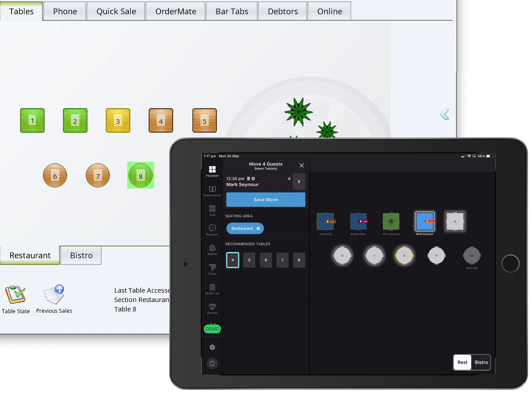Open round wooden table 7
Viewport: 532px width, 395px height.
pos(98,175)
